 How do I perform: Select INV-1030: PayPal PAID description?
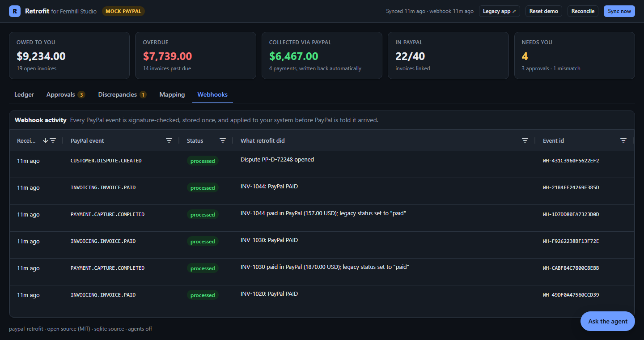(269, 240)
